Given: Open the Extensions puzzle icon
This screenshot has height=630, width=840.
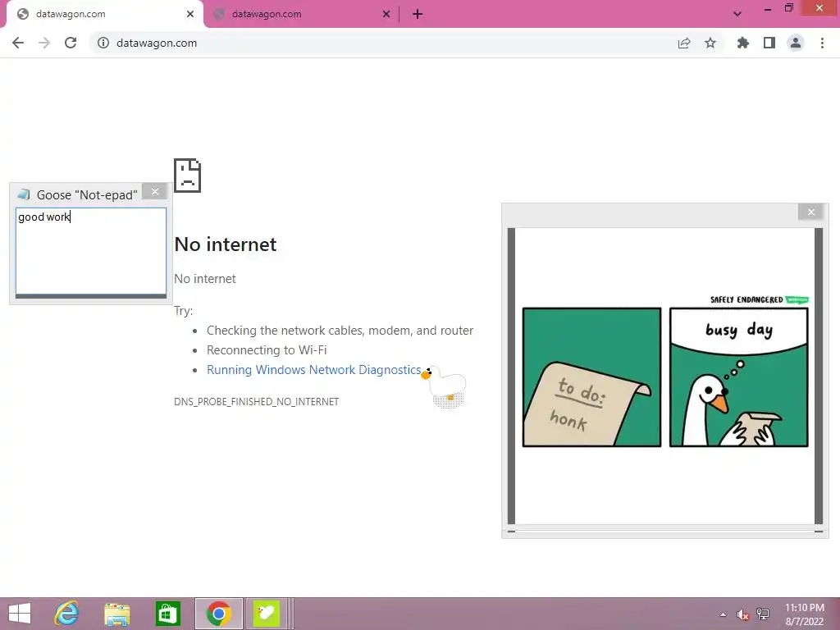Looking at the screenshot, I should point(742,43).
